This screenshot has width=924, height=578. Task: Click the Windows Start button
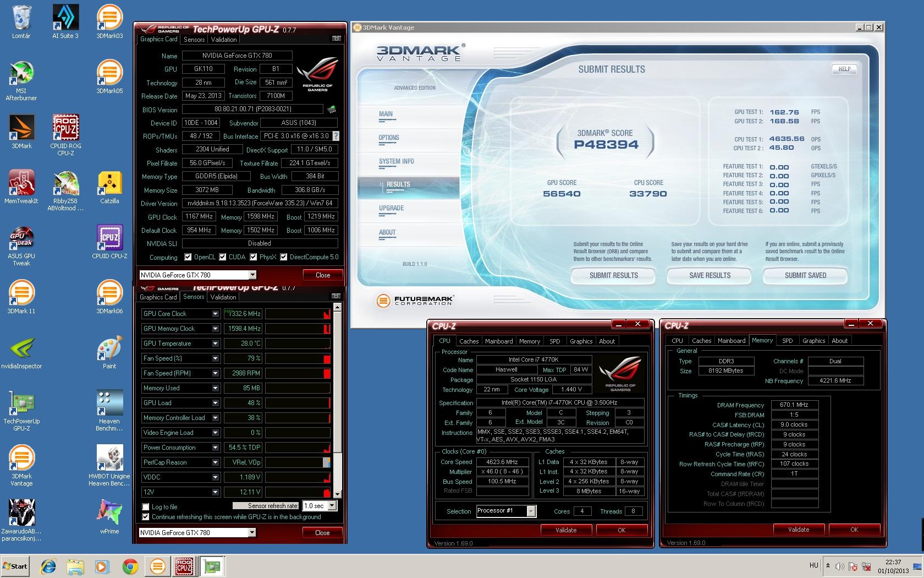click(15, 566)
